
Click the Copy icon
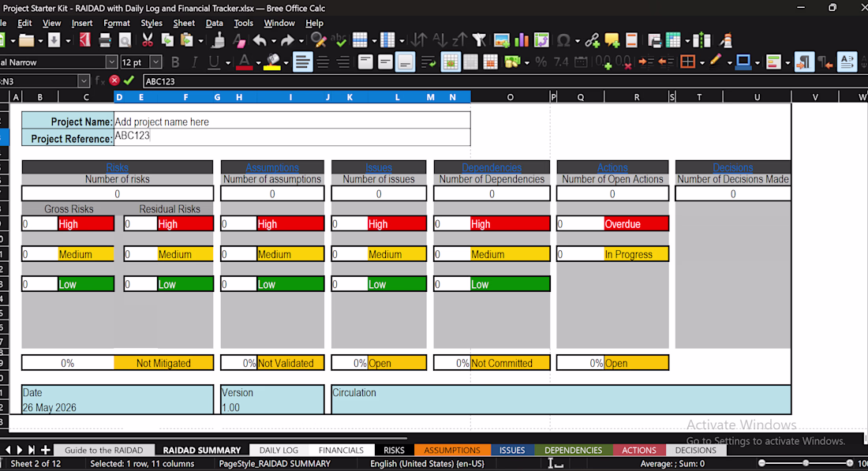(167, 40)
